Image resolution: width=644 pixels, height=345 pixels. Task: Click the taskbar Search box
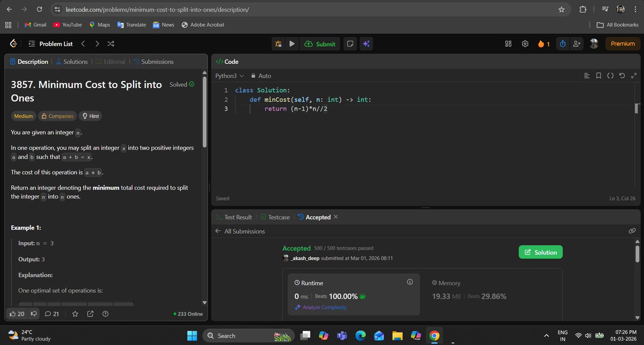248,335
